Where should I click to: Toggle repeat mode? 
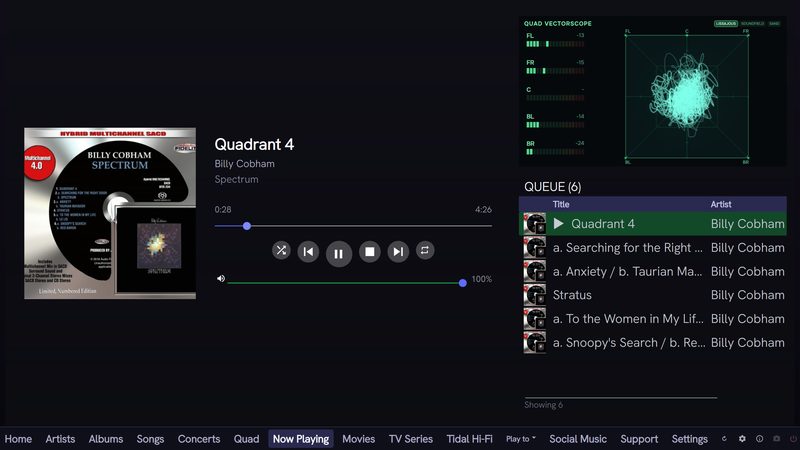tap(424, 251)
